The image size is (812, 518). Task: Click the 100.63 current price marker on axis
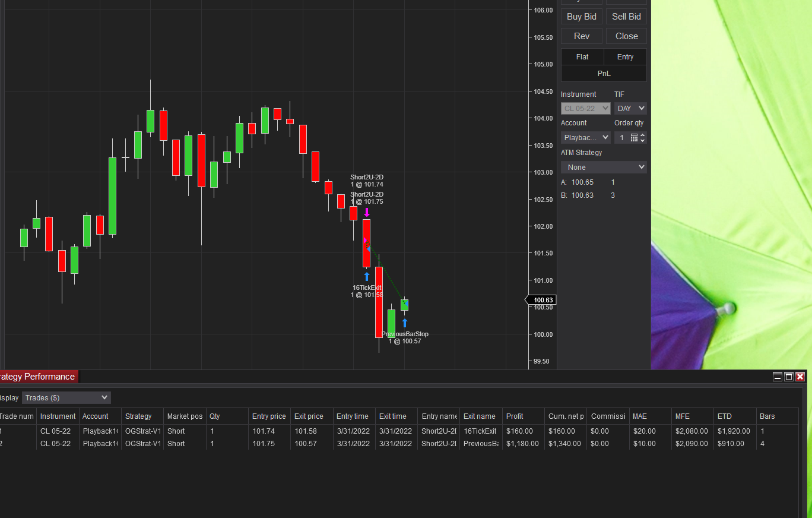(x=541, y=300)
